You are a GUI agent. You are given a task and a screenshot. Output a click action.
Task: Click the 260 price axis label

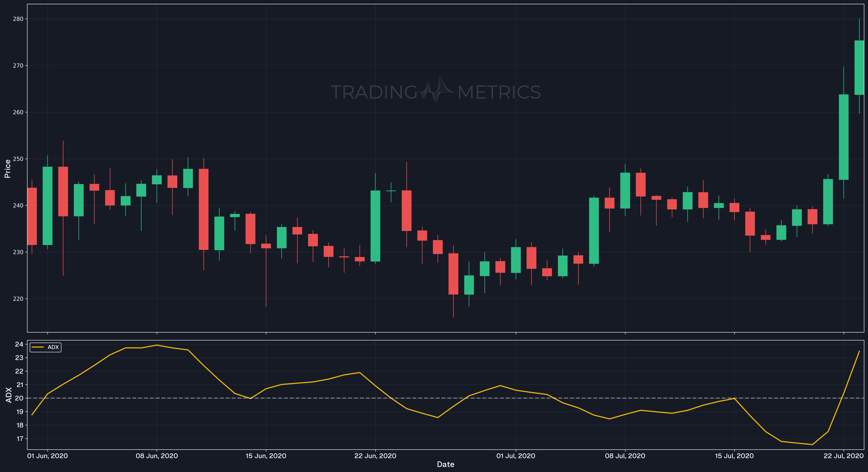(18, 112)
